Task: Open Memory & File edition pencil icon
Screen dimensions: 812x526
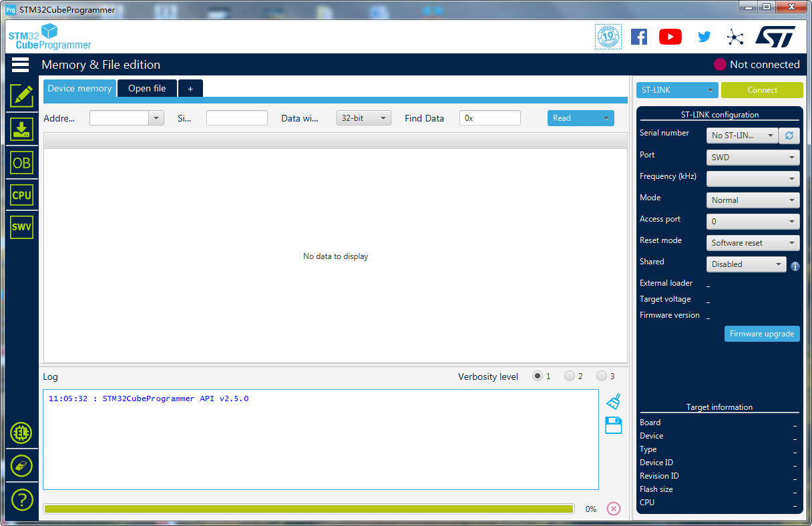Action: tap(22, 95)
